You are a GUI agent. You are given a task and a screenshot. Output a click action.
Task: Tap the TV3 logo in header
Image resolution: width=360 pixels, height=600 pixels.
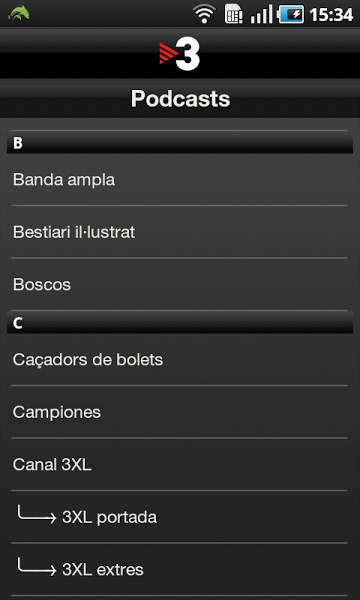click(180, 56)
